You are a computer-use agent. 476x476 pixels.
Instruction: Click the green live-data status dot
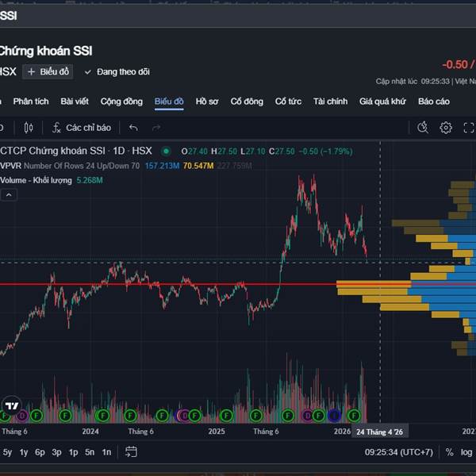166,152
